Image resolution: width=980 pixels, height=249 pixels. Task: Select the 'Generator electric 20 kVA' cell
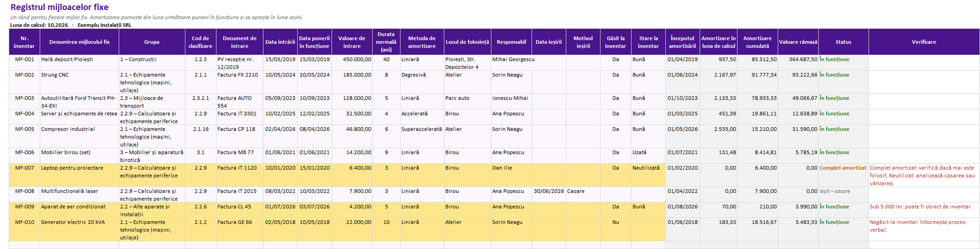click(x=79, y=230)
